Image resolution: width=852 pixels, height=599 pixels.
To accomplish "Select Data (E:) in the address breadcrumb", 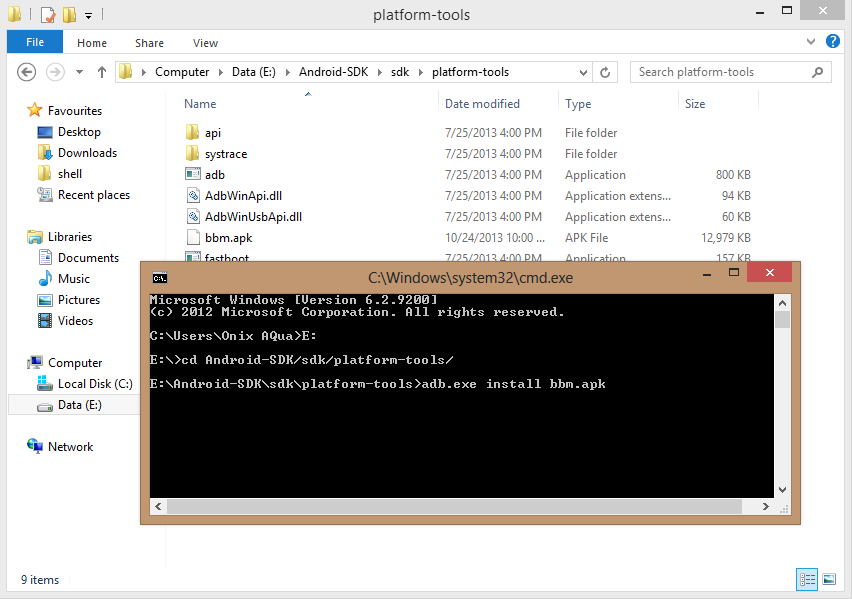I will point(254,72).
